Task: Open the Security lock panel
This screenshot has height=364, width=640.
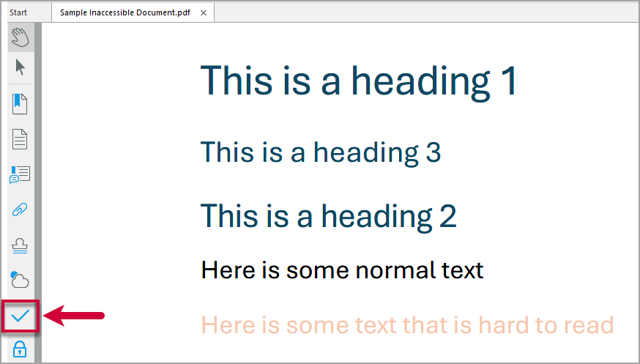Action: click(20, 349)
